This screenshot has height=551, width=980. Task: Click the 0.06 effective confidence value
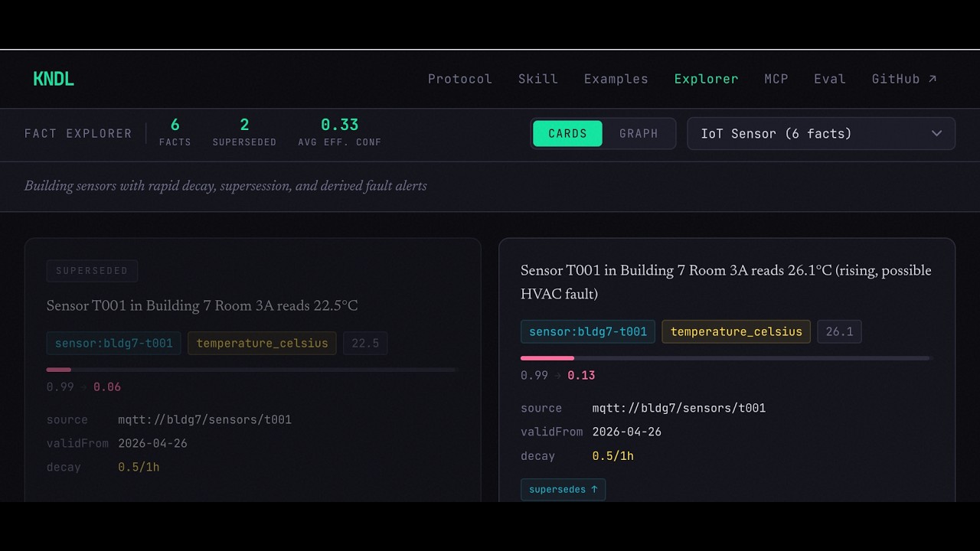point(107,387)
